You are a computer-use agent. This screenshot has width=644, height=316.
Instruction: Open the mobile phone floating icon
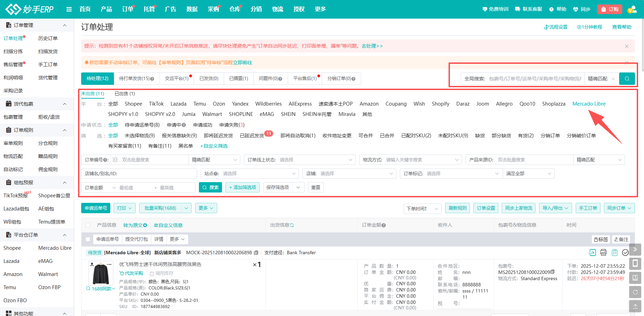pyautogui.click(x=635, y=264)
